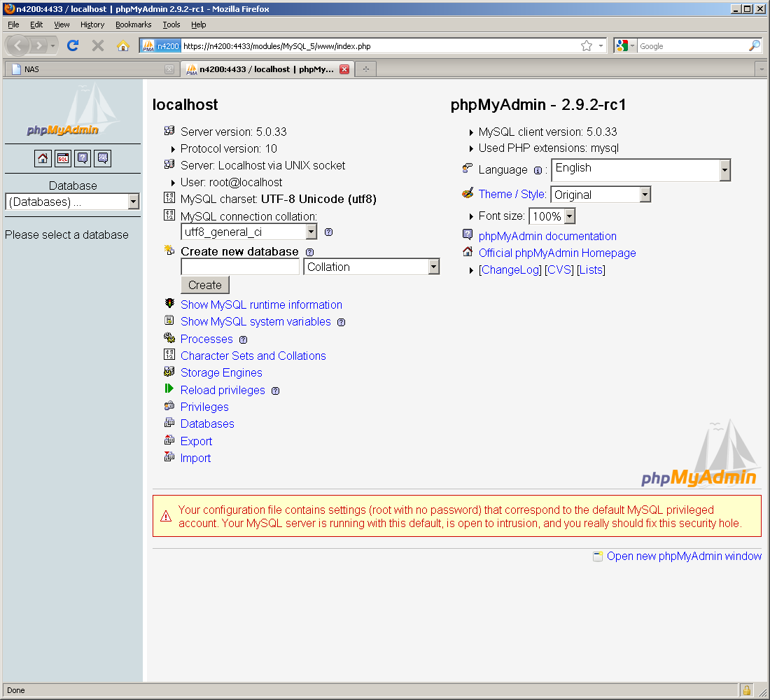Click help icon next to connection collation
Viewport: 770px width, 700px height.
tap(328, 232)
